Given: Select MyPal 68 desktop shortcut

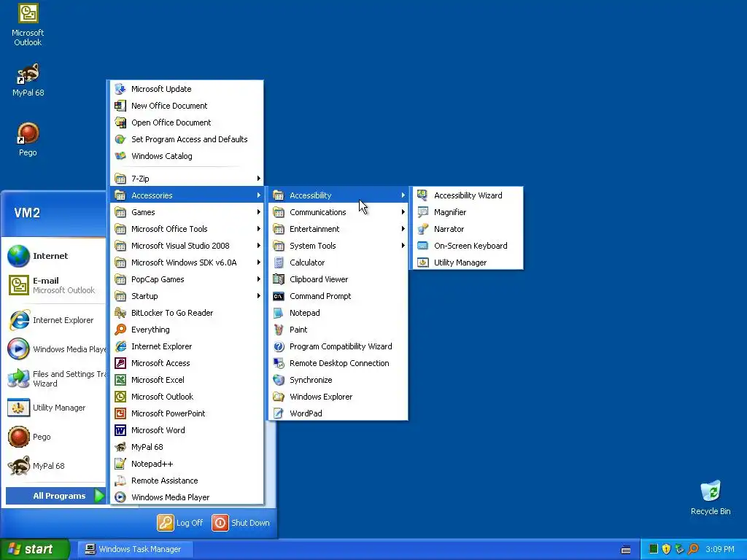Looking at the screenshot, I should [28, 80].
